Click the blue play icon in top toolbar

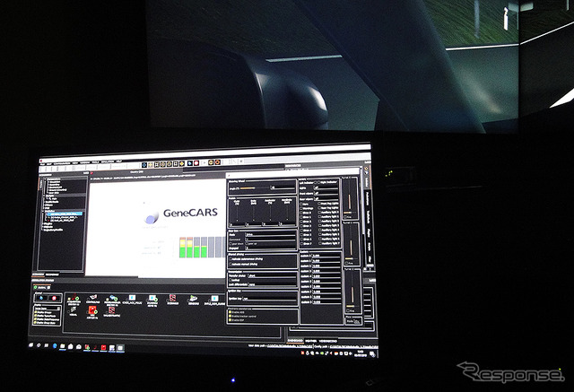tap(190, 163)
